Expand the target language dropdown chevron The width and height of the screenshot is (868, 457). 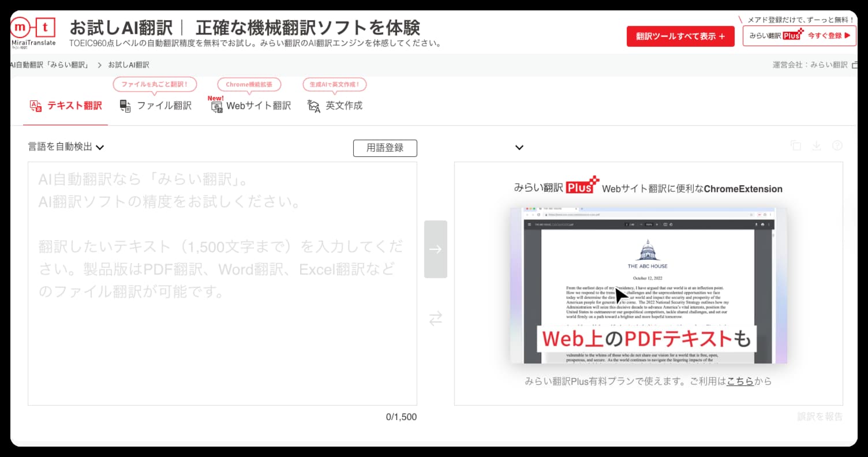(x=519, y=148)
